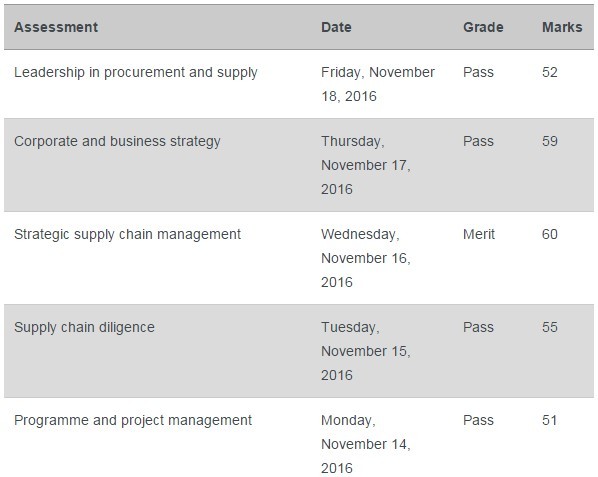Image resolution: width=598 pixels, height=477 pixels.
Task: Click the Friday, November 18, 2016 date
Action: point(378,84)
